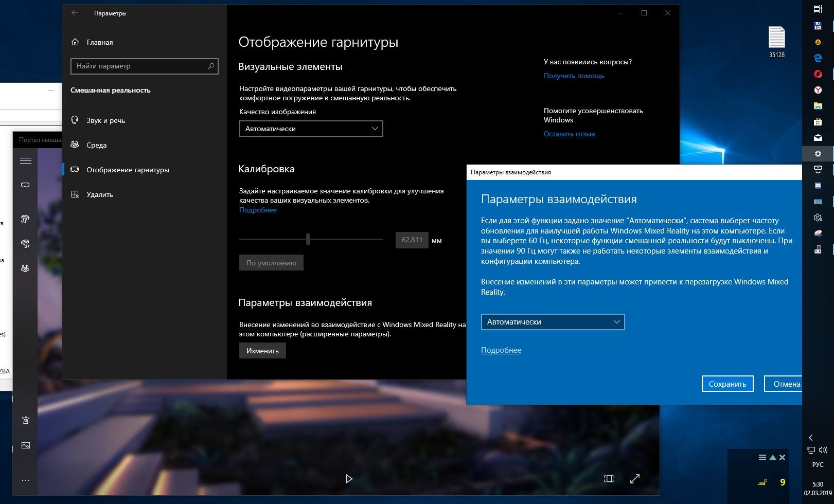
Task: Go to the Удалить settings section
Action: click(x=99, y=194)
